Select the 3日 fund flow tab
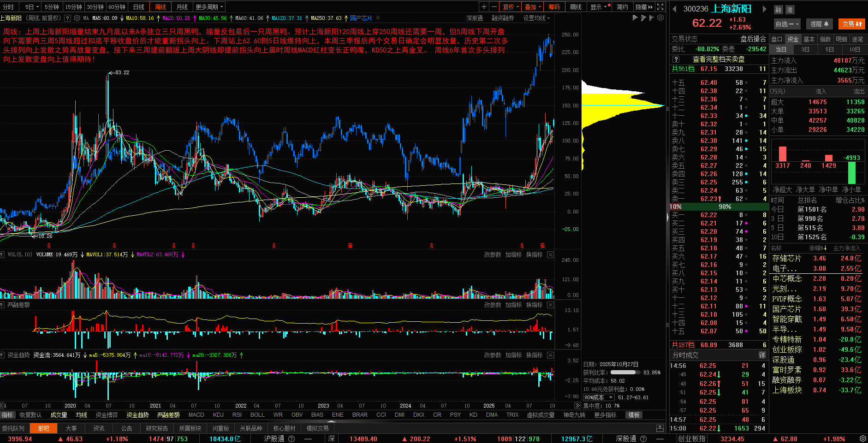 click(x=805, y=49)
